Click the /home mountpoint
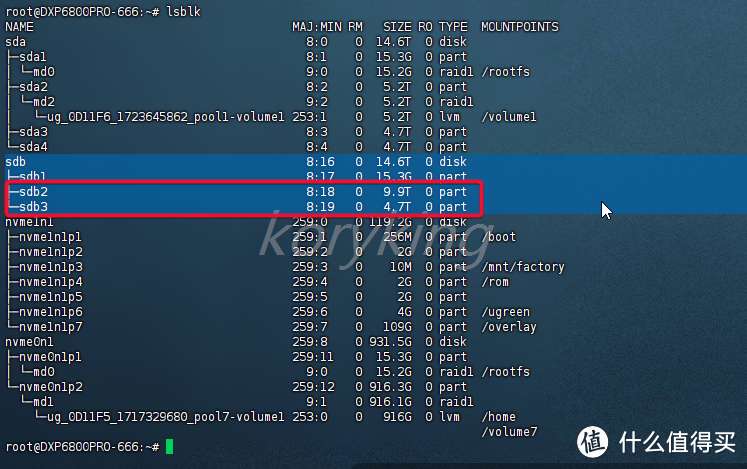 [498, 417]
